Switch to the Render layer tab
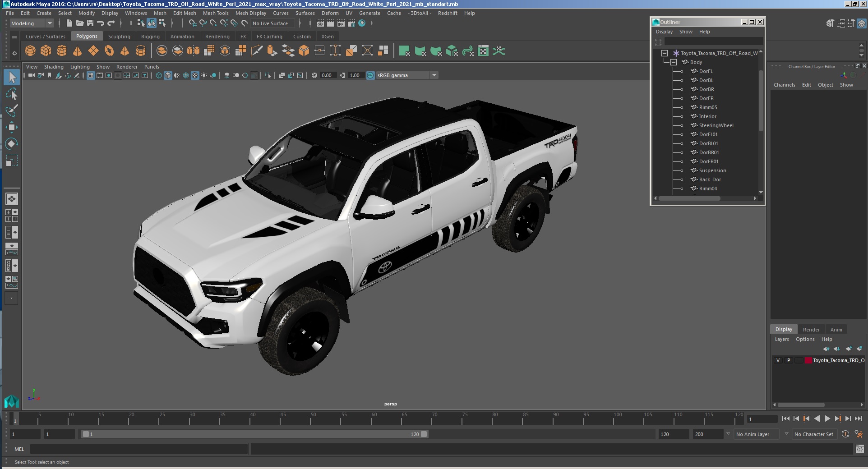The image size is (868, 469). [x=811, y=330]
